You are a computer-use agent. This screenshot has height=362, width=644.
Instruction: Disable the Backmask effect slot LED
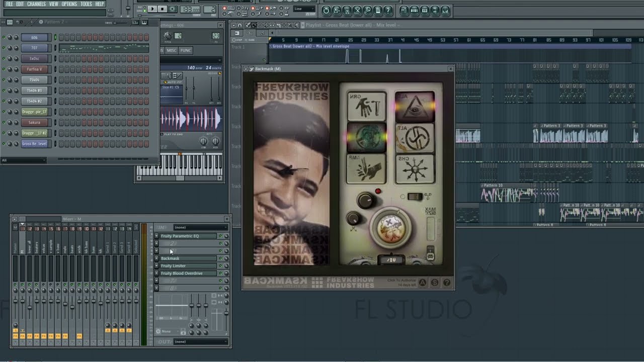[220, 258]
